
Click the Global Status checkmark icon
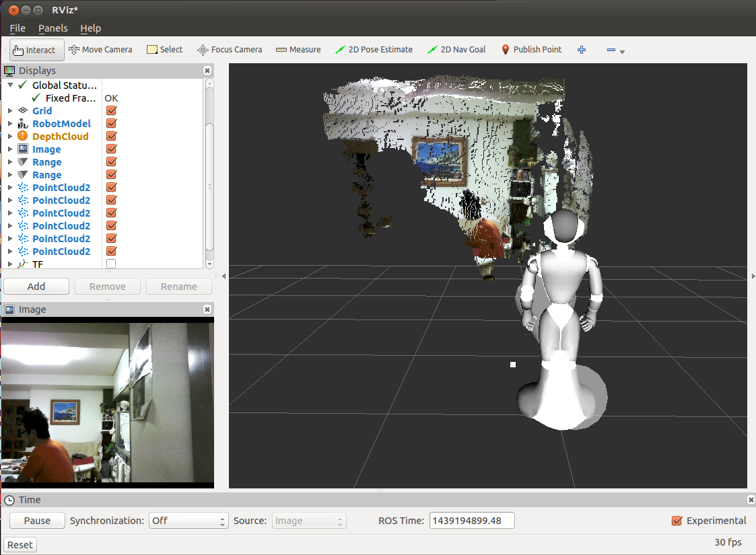pos(22,85)
